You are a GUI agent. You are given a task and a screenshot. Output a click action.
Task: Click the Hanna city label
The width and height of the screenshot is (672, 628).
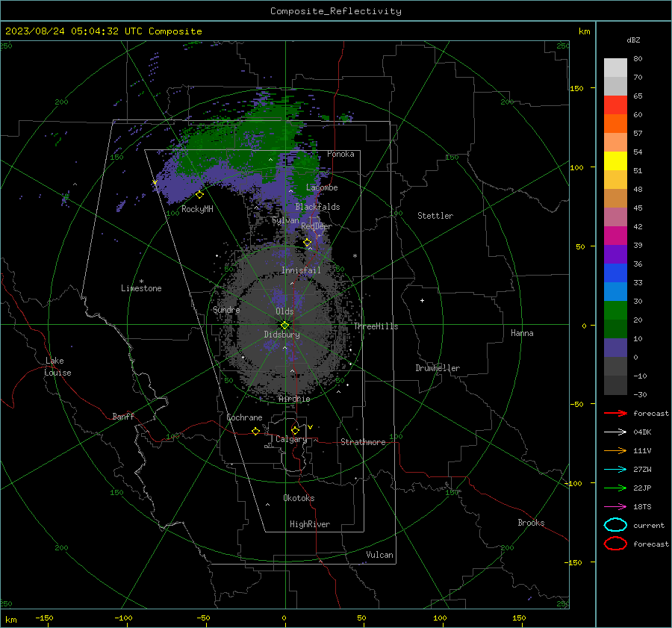(522, 333)
